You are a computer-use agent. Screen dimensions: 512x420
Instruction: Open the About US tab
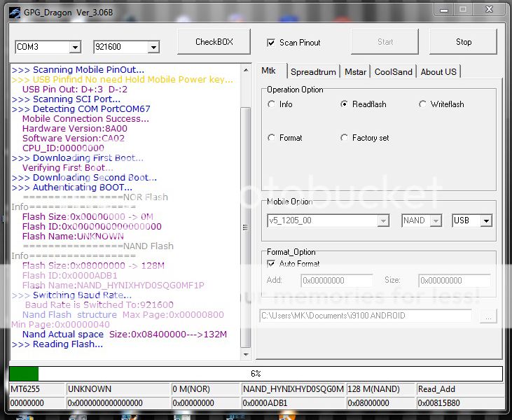coord(438,71)
